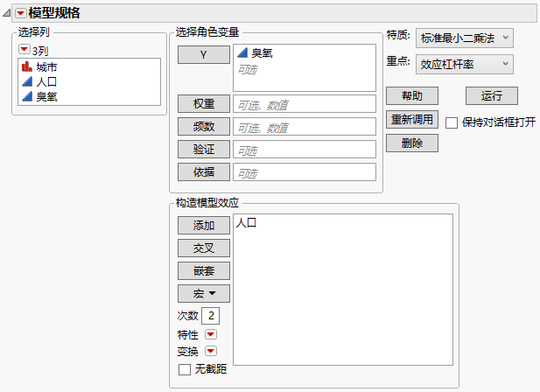Image resolution: width=540 pixels, height=392 pixels.
Task: Click the 验证 role button
Action: [204, 149]
